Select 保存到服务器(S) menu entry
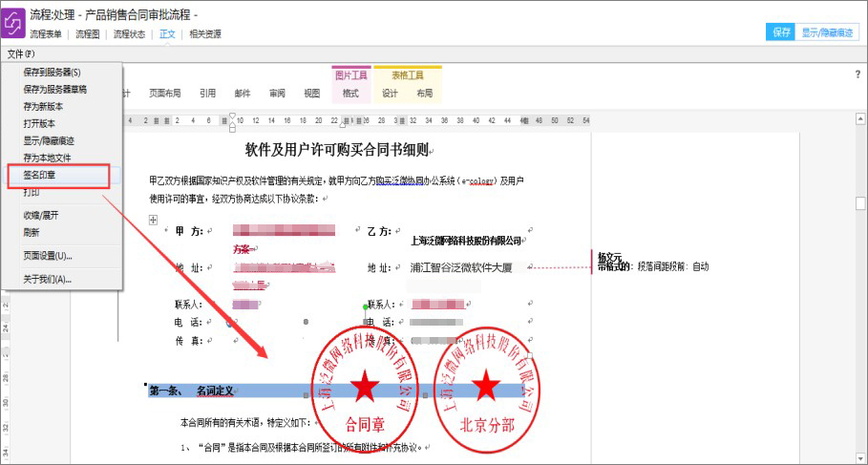The image size is (868, 465). (52, 72)
